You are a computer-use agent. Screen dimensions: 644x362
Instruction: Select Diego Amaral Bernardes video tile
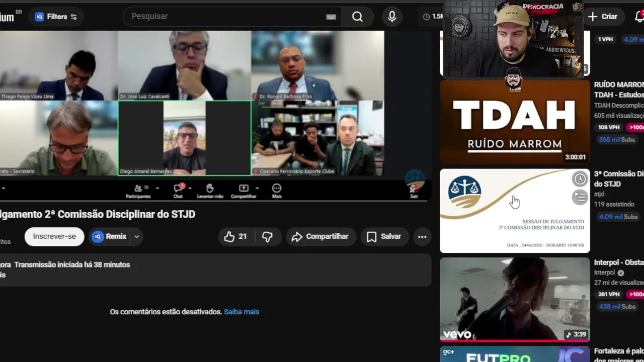click(x=184, y=138)
